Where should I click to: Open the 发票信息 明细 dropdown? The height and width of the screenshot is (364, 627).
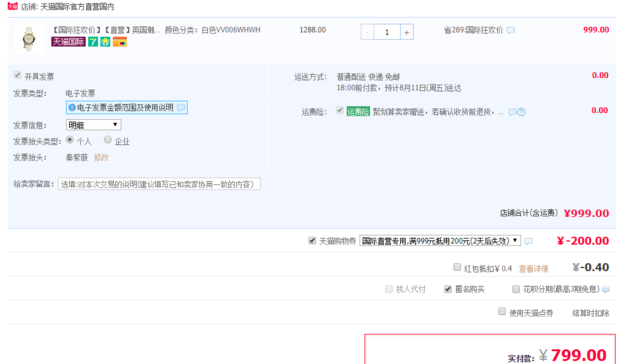click(x=94, y=125)
